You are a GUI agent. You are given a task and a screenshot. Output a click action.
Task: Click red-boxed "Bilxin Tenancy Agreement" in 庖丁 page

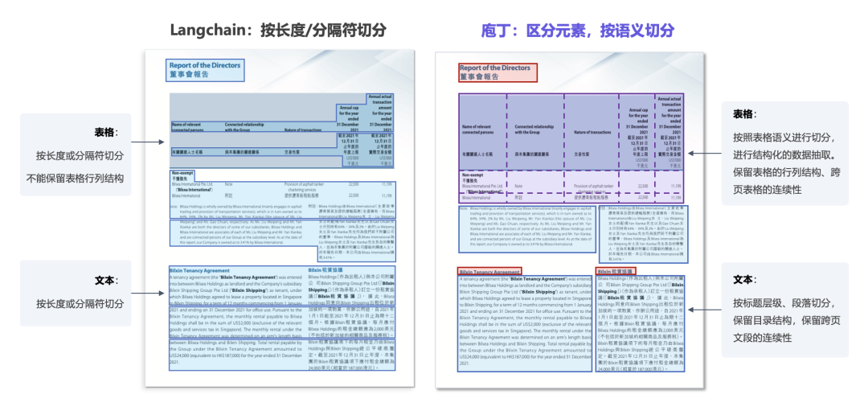489,272
